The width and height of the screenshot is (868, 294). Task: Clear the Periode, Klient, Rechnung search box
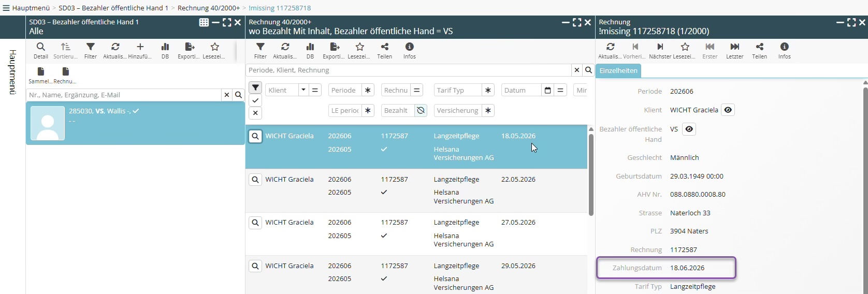tap(577, 70)
